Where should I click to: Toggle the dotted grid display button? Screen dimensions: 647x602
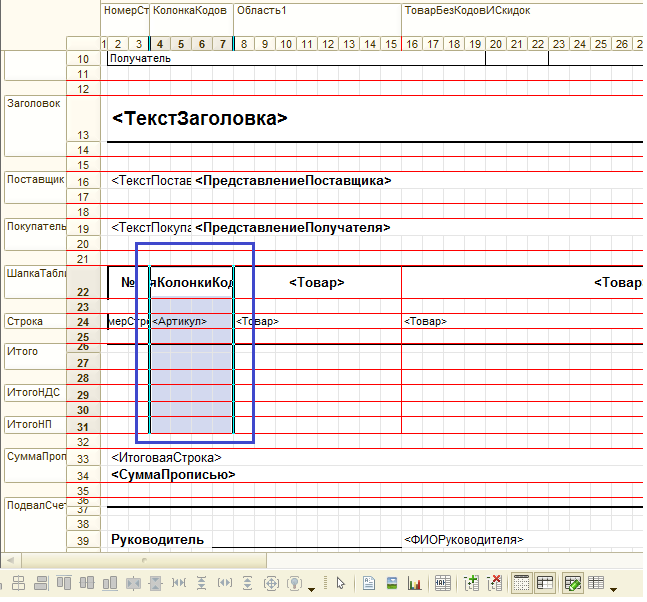[521, 583]
